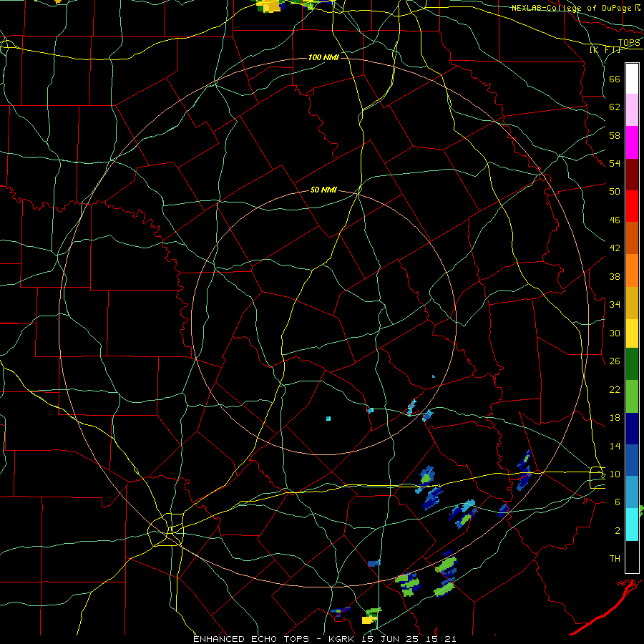Click the legend value '66'

(x=615, y=79)
